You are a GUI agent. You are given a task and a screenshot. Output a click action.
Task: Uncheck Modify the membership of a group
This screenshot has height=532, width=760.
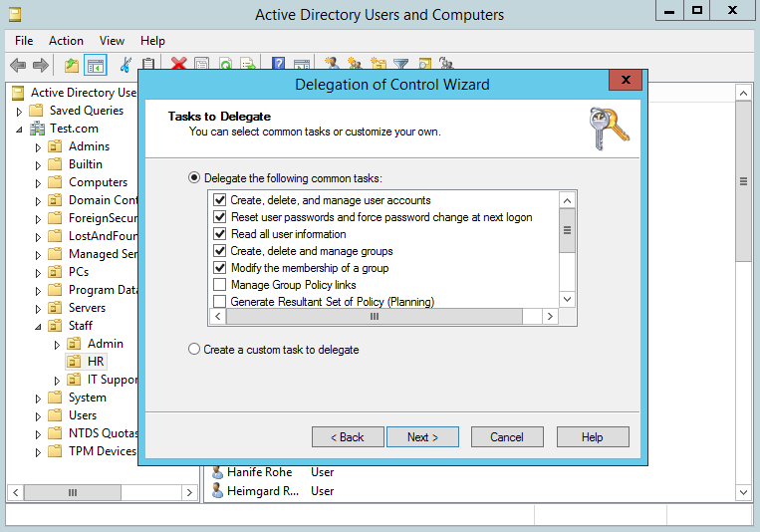coord(219,268)
